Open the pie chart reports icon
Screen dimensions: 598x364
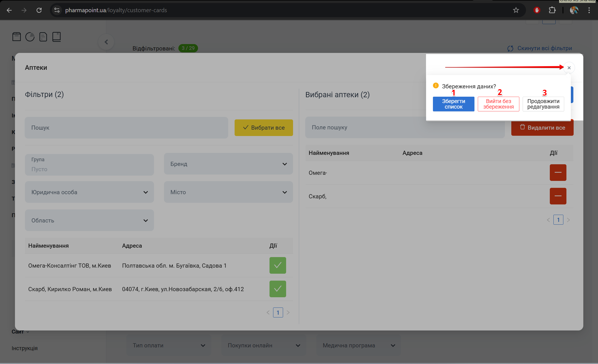click(30, 37)
